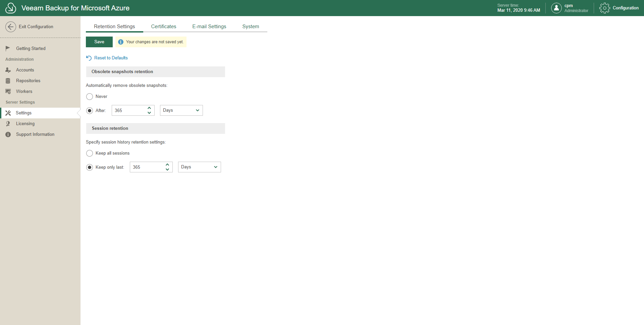
Task: Click 'Automatically remove obsolete snapshots:' text
Action: 126,86
